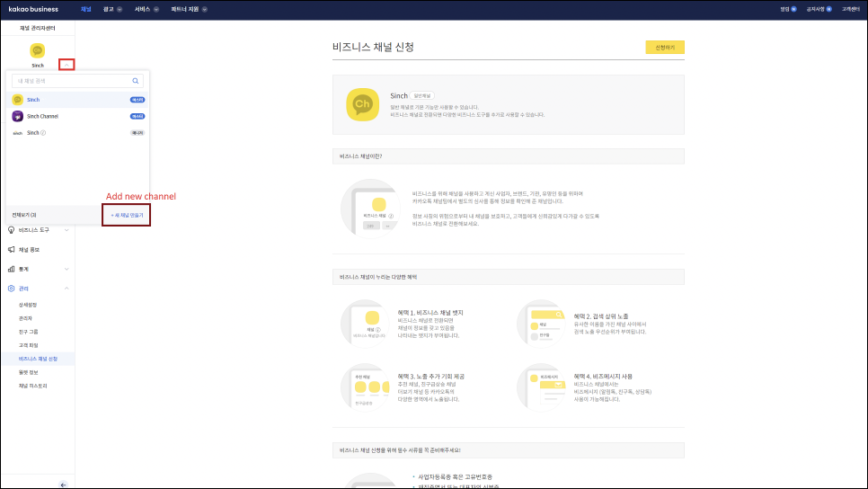Open 알림 notifications in the header
The image size is (868, 489).
(788, 9)
